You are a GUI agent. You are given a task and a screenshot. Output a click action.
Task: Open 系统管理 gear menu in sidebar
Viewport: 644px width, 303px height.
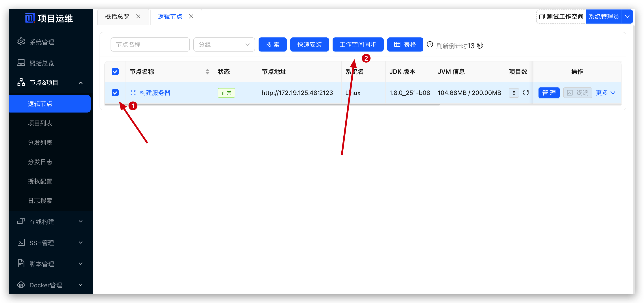click(x=41, y=42)
